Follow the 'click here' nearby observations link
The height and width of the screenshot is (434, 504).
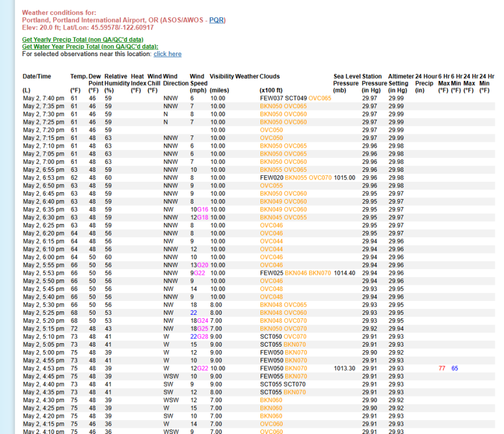(167, 54)
